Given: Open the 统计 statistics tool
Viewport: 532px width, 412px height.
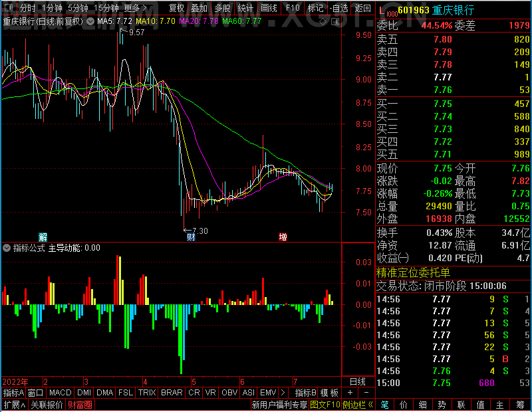Looking at the screenshot, I should pyautogui.click(x=245, y=8).
